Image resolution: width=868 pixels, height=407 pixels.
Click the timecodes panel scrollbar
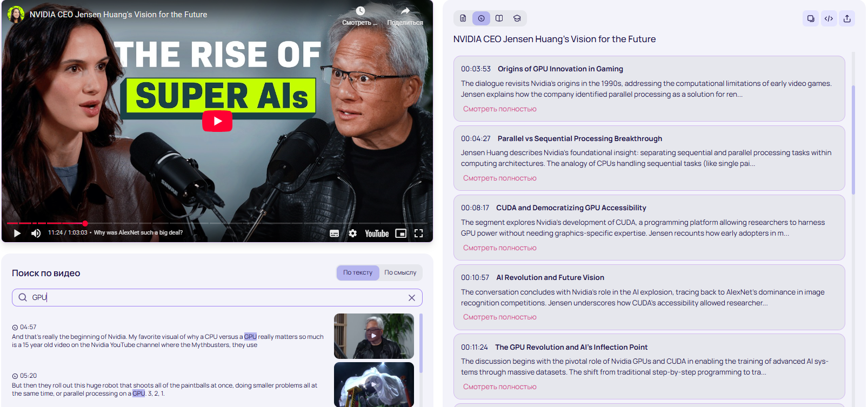pyautogui.click(x=853, y=139)
